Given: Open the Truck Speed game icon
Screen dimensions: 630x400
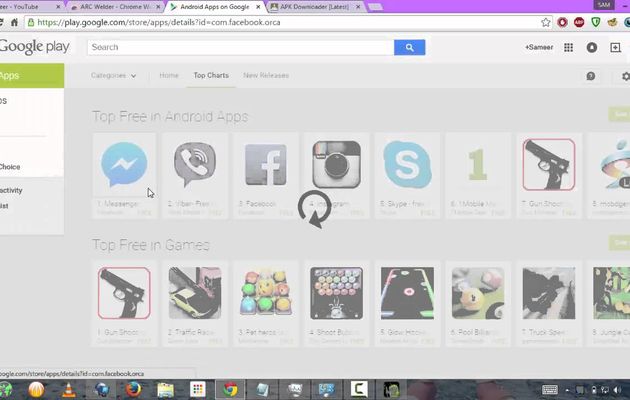Looking at the screenshot, I should click(x=549, y=293).
